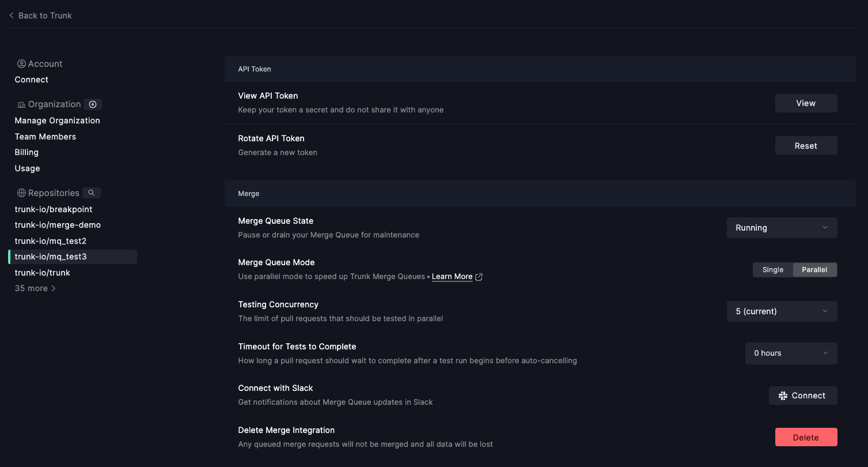Select Parallel merge queue mode
868x467 pixels.
pyautogui.click(x=814, y=270)
